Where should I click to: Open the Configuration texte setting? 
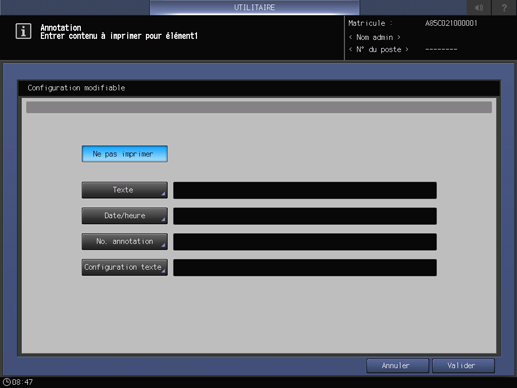(125, 267)
